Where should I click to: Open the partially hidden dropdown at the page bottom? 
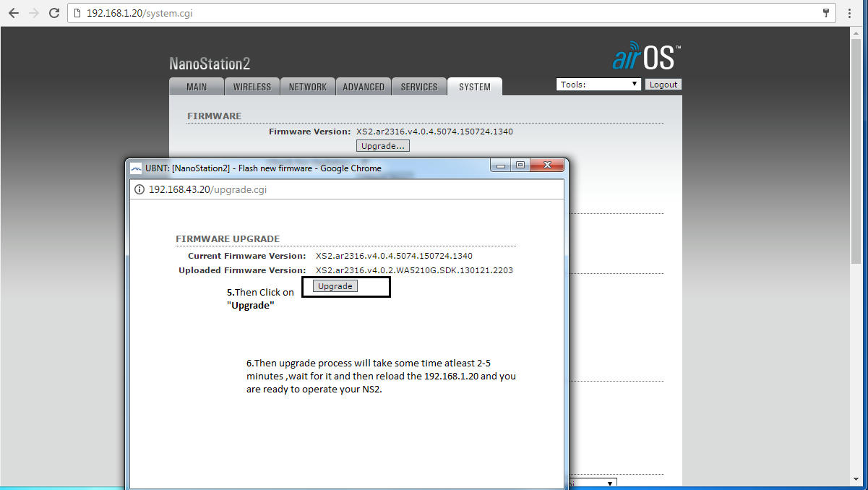click(593, 483)
